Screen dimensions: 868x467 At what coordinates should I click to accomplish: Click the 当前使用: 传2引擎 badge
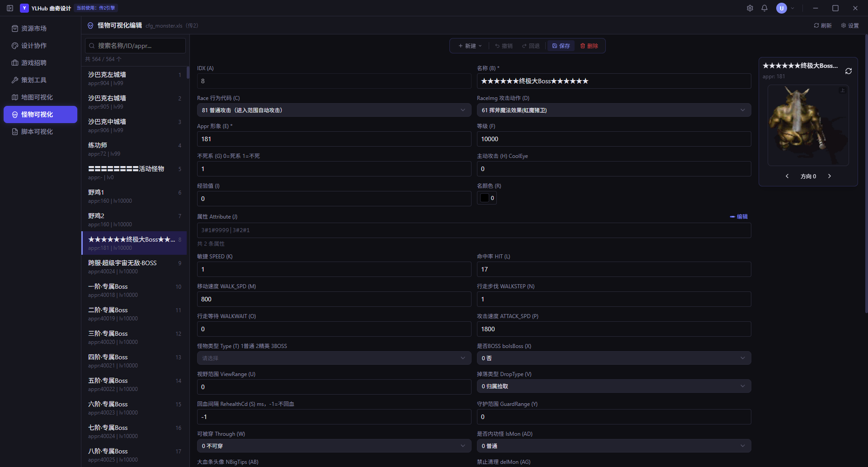click(x=96, y=8)
